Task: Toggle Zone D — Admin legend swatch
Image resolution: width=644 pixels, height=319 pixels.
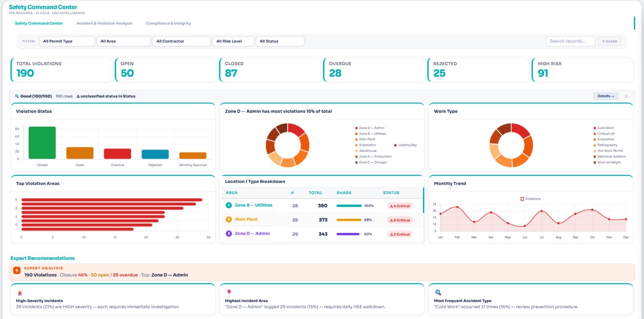Action: (x=356, y=128)
